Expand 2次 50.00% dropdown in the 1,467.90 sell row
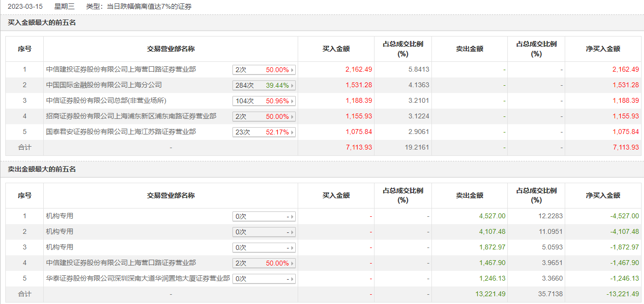 pos(264,264)
